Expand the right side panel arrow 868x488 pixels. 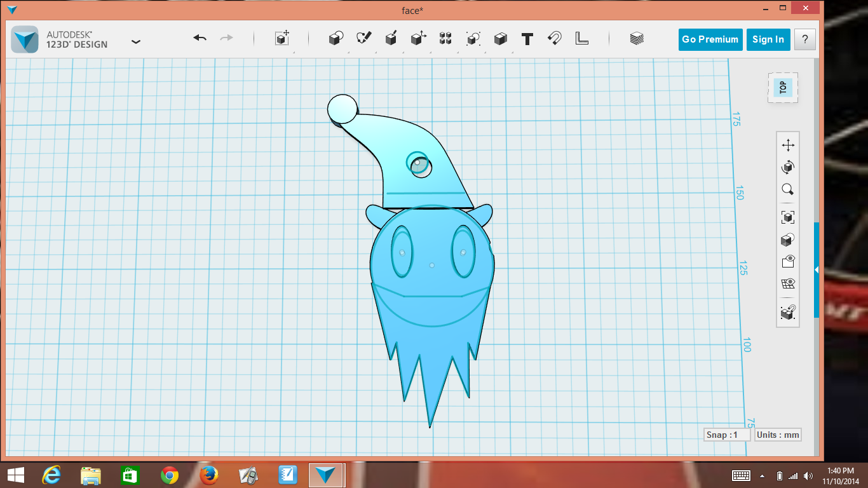point(817,270)
